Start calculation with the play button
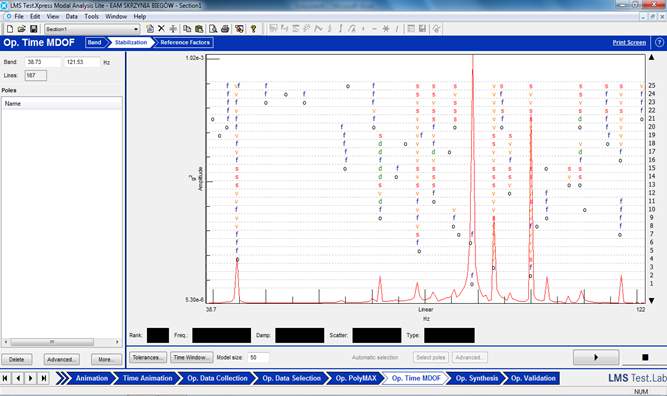Image resolution: width=667 pixels, height=396 pixels. (596, 357)
